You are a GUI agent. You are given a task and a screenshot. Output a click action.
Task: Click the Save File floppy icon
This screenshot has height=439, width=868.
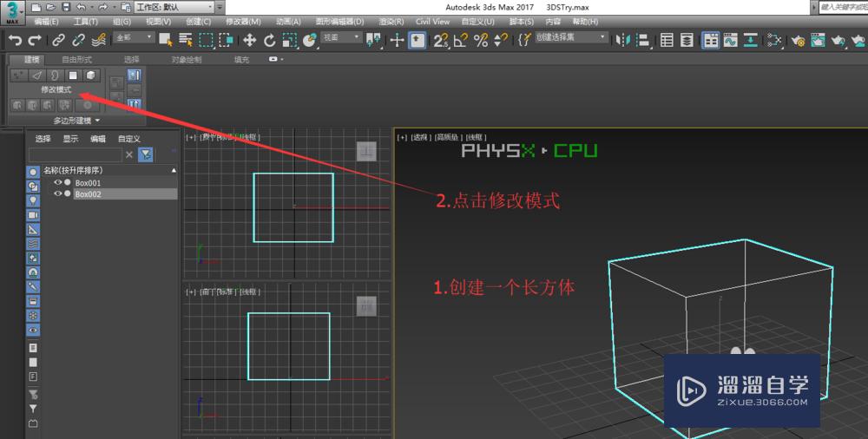[66, 7]
